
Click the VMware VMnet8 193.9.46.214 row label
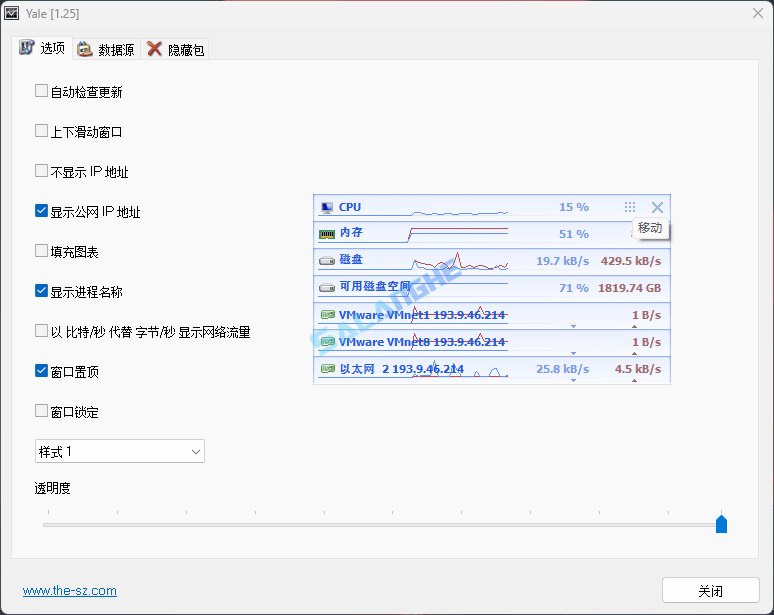(422, 342)
